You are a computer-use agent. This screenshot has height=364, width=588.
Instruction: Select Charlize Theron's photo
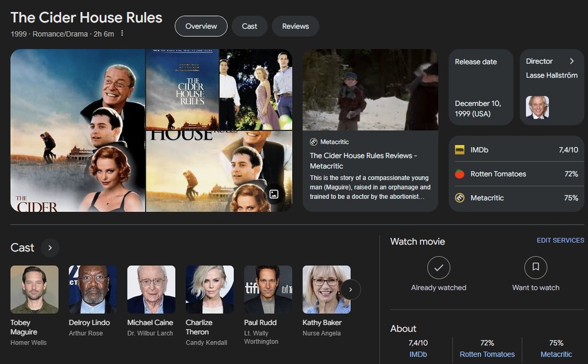coord(210,289)
